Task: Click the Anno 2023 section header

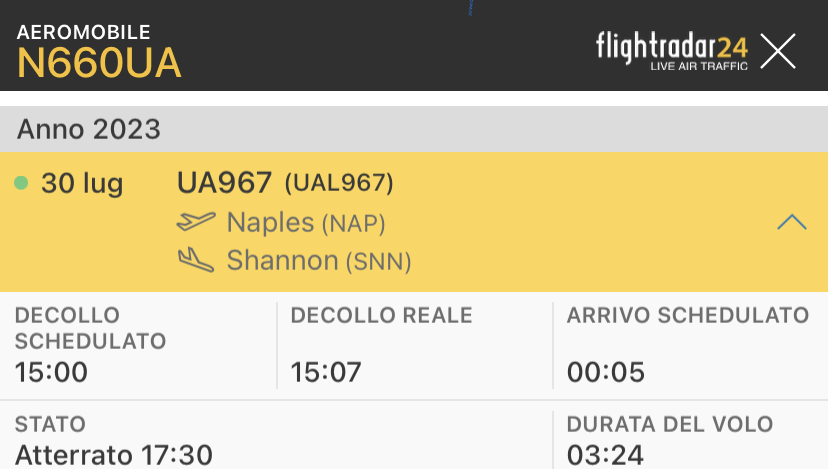Action: tap(89, 129)
